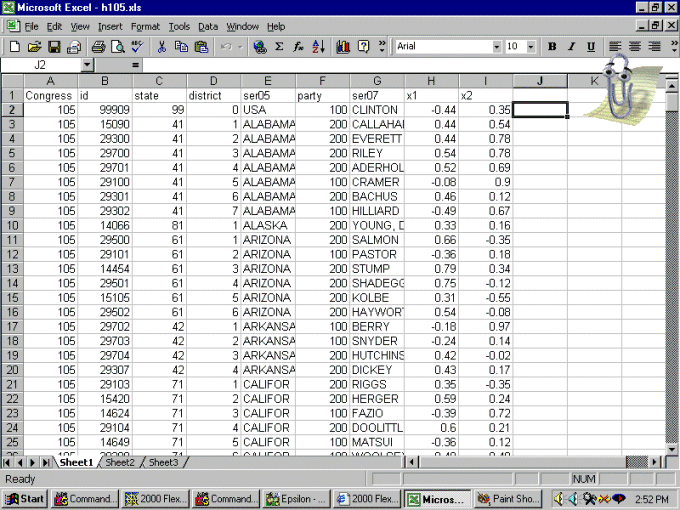This screenshot has width=680, height=510.
Task: Click the Copy icon in the toolbar
Action: 181,47
